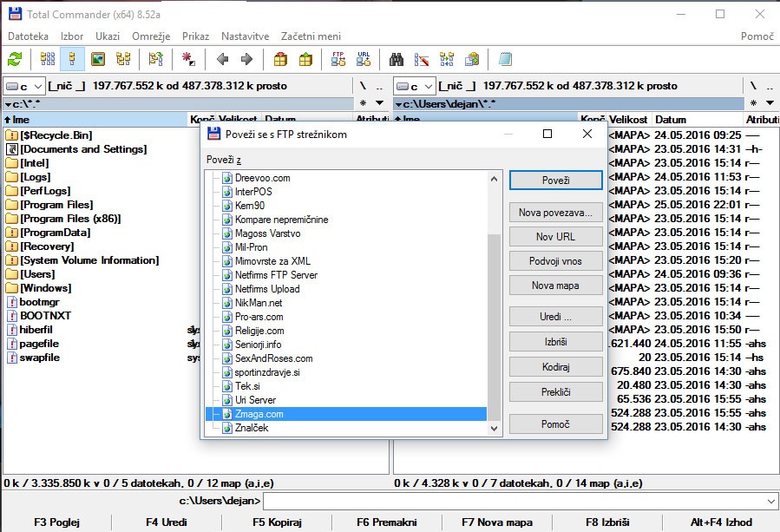Select Netfirms FTP Server in connection list

[276, 275]
